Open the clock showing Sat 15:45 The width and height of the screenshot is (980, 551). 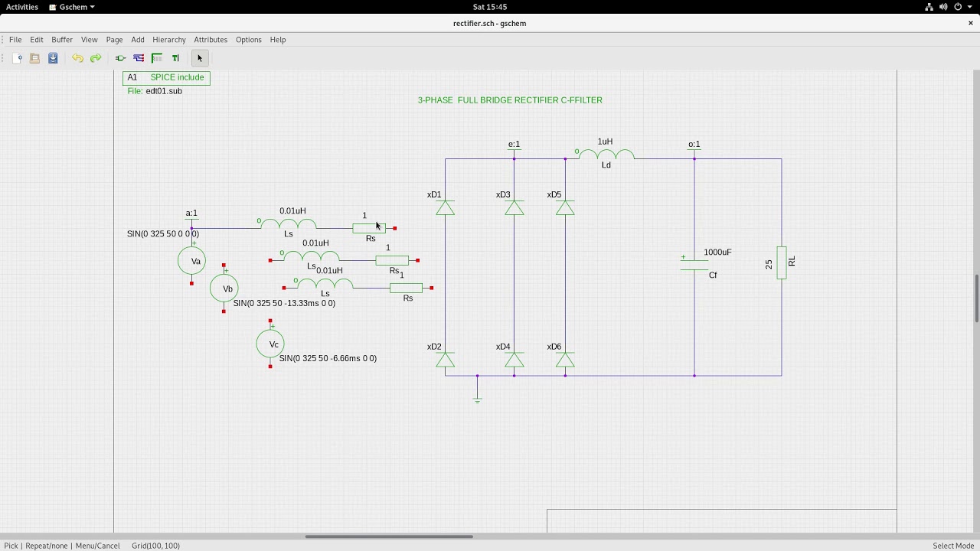coord(490,7)
